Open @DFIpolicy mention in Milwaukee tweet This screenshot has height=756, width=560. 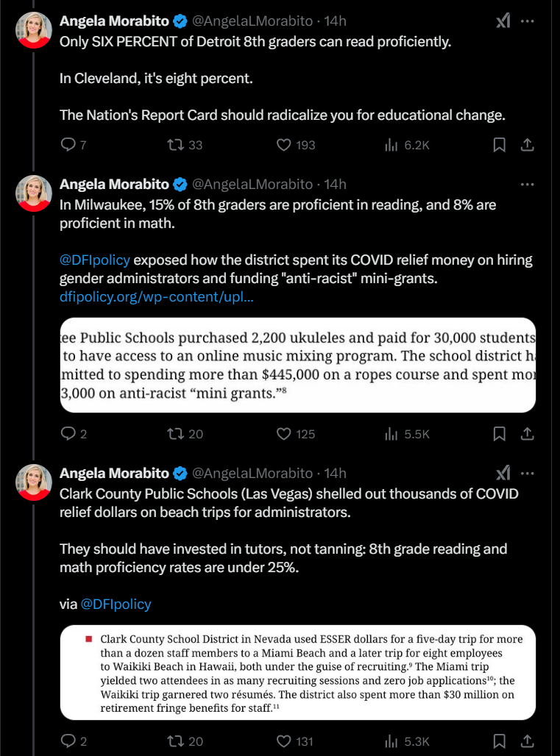[x=95, y=260]
